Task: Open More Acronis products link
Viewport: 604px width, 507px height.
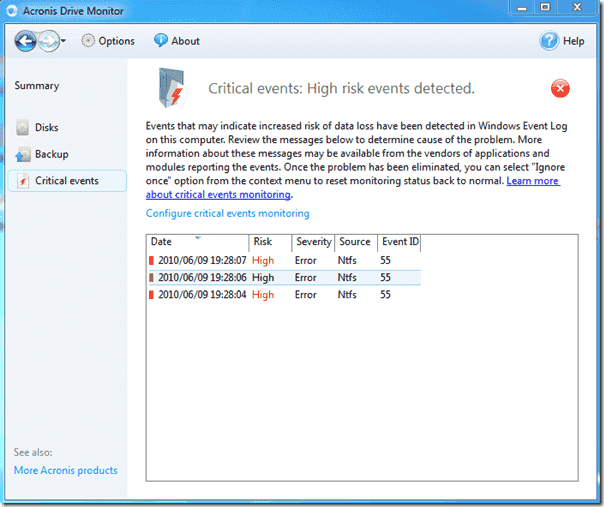Action: [x=66, y=470]
